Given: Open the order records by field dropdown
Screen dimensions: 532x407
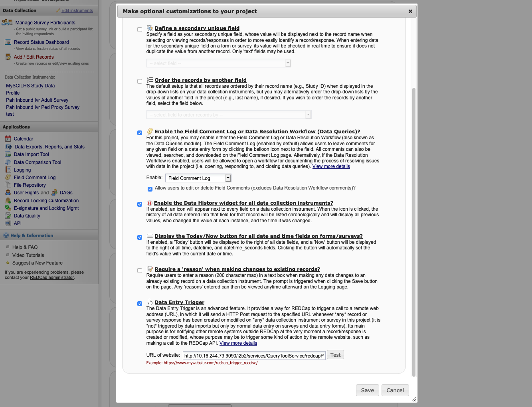Looking at the screenshot, I should pyautogui.click(x=228, y=115).
